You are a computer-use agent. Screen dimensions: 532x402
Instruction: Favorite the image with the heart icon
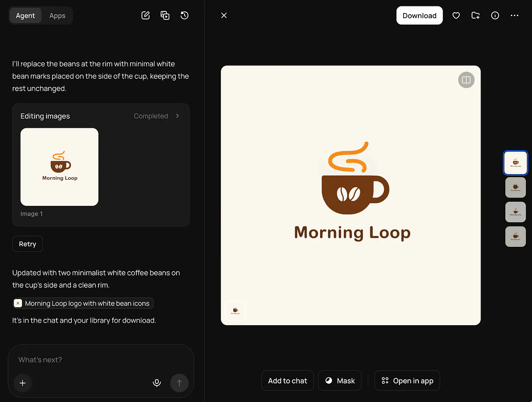click(x=456, y=16)
